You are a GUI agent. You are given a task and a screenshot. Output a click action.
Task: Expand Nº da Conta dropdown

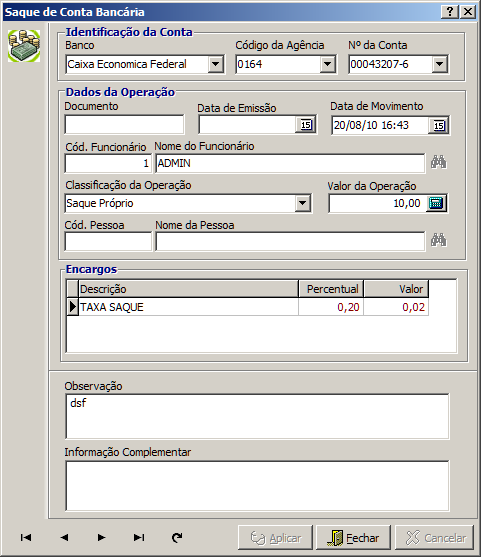[440, 64]
